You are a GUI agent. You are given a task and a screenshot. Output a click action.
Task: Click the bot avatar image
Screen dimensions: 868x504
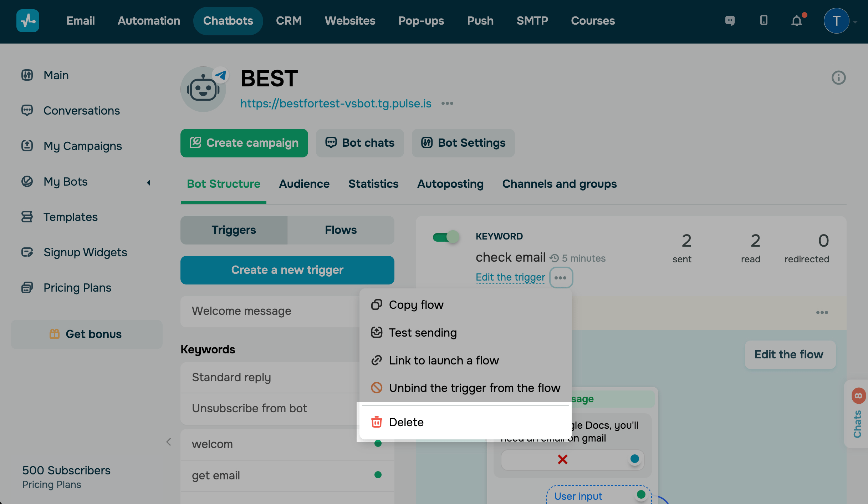(x=203, y=89)
